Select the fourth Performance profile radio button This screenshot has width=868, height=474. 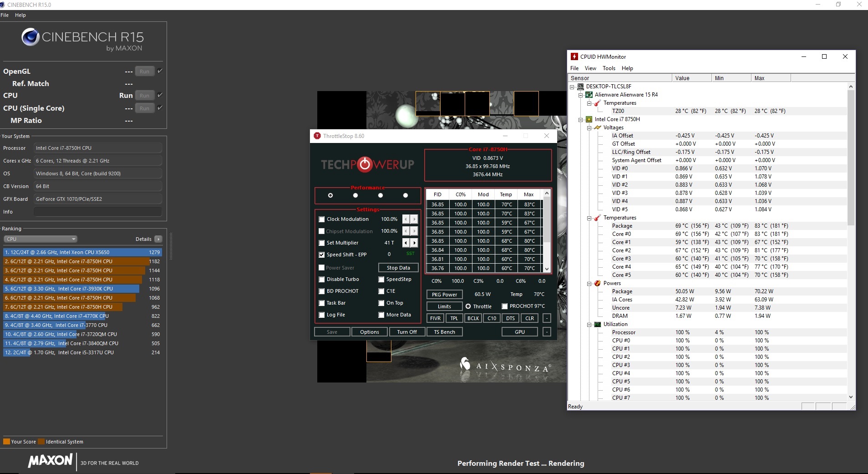click(x=406, y=195)
